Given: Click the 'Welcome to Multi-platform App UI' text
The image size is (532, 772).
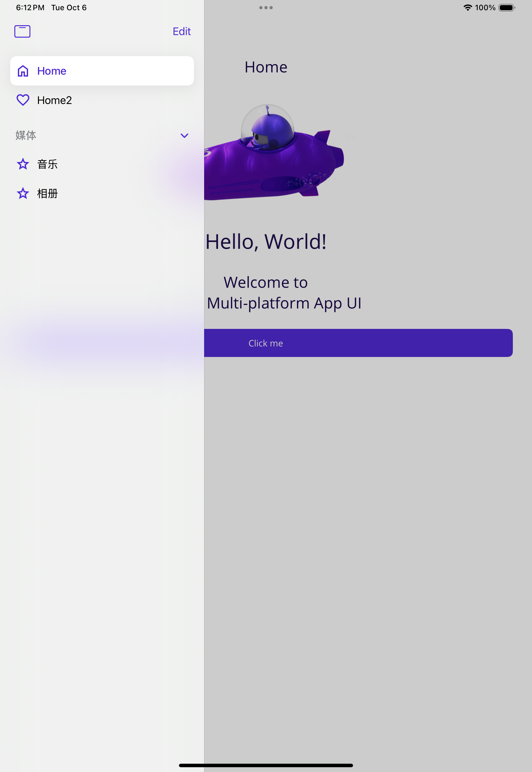Looking at the screenshot, I should 284,293.
